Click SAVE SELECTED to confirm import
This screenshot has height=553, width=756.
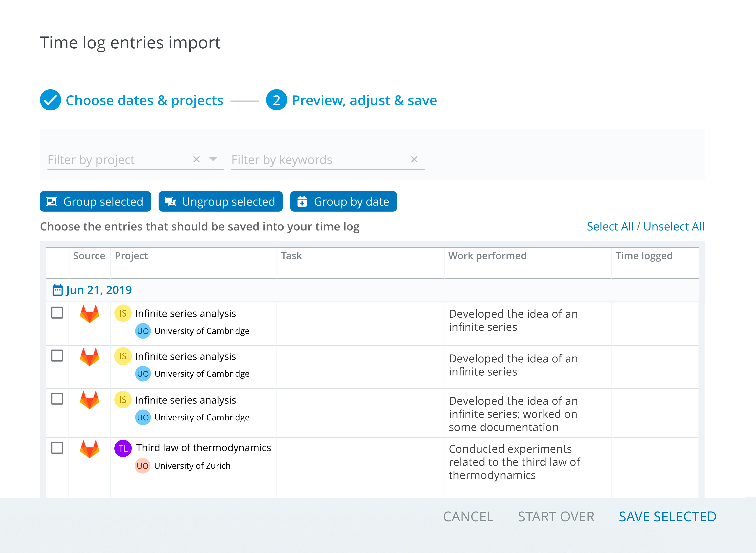coord(667,517)
